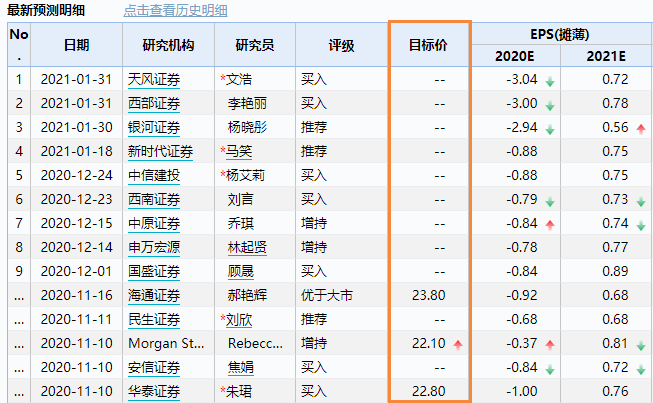Select the 最新预测明细 heading

46,10
